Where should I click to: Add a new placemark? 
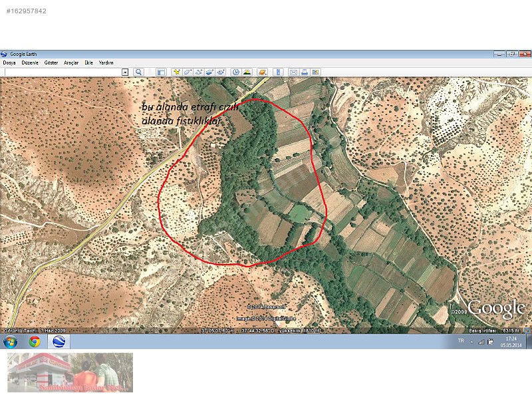pyautogui.click(x=177, y=72)
